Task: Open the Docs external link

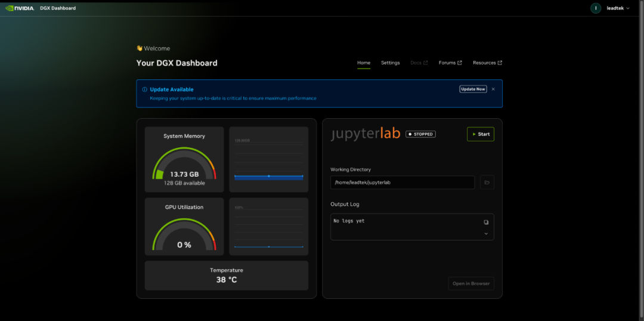Action: [x=419, y=63]
